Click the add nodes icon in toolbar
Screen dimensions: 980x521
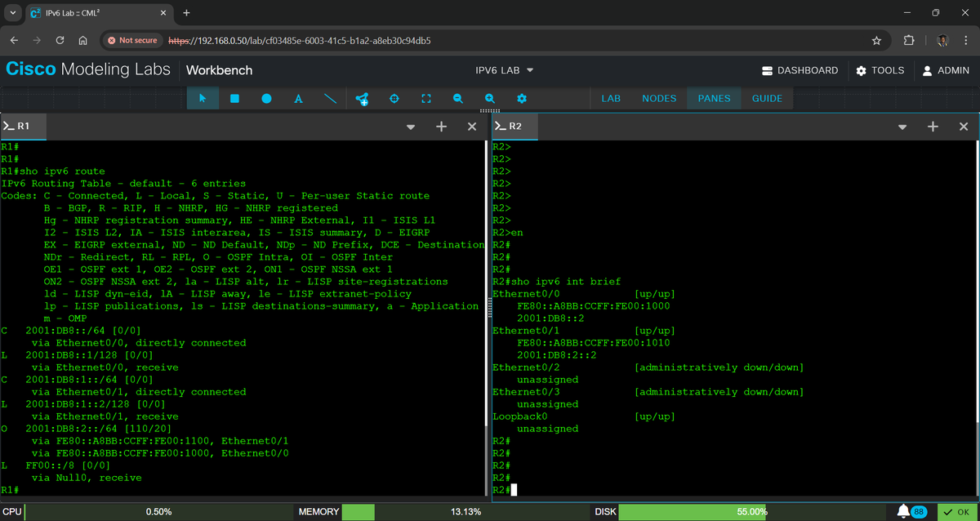coord(363,98)
